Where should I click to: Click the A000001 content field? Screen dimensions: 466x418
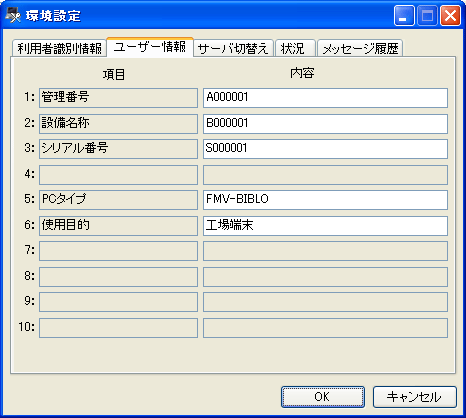pos(325,98)
